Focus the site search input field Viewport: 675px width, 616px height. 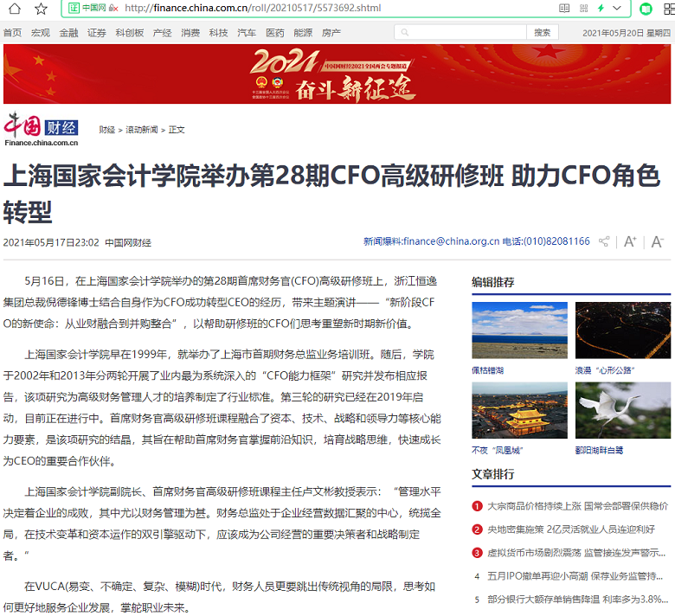pyautogui.click(x=460, y=33)
